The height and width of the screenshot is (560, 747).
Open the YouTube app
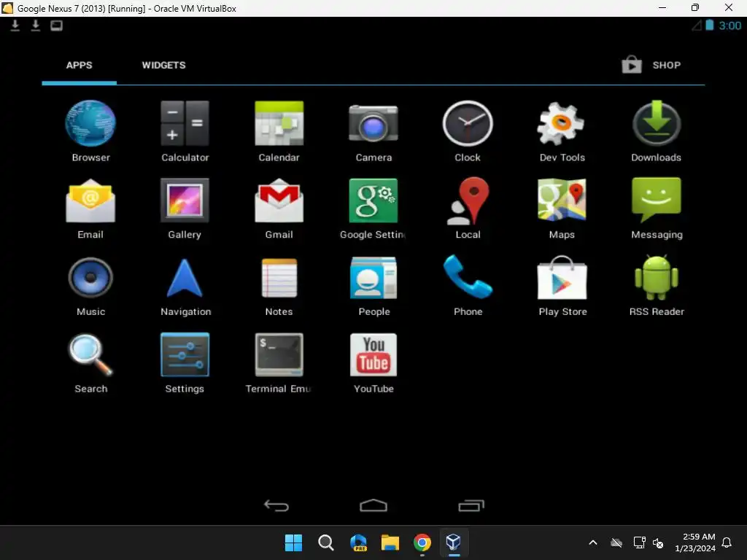(x=373, y=363)
